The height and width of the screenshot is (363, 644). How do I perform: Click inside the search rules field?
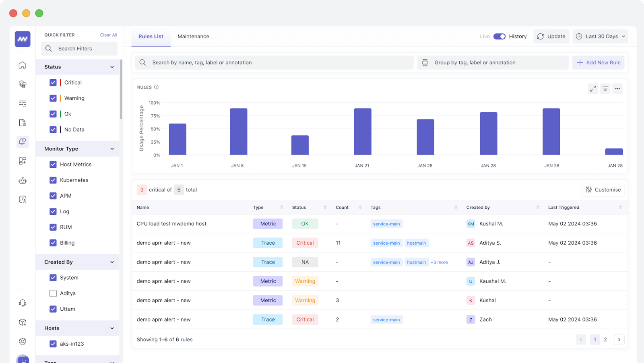pos(274,62)
